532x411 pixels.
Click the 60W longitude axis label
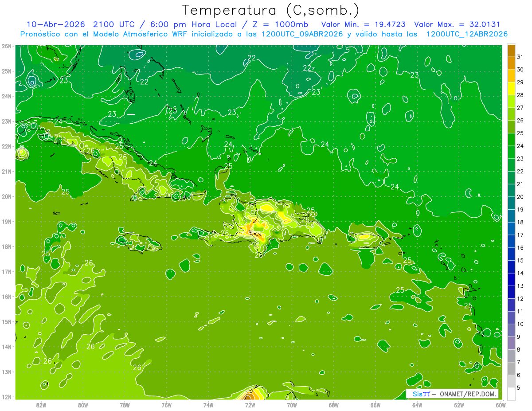(x=501, y=405)
